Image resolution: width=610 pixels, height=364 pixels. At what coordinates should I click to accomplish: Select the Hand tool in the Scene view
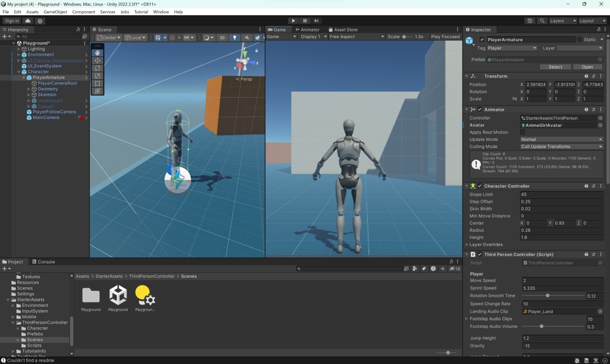tap(98, 53)
